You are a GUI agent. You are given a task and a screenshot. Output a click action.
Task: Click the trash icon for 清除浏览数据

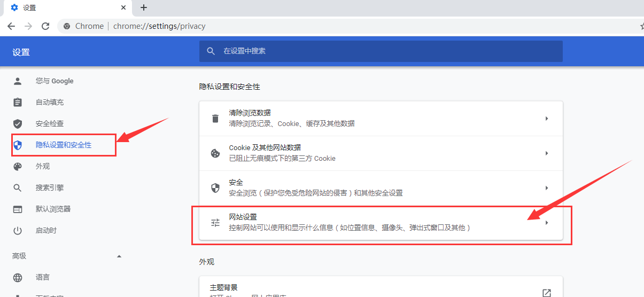point(215,119)
